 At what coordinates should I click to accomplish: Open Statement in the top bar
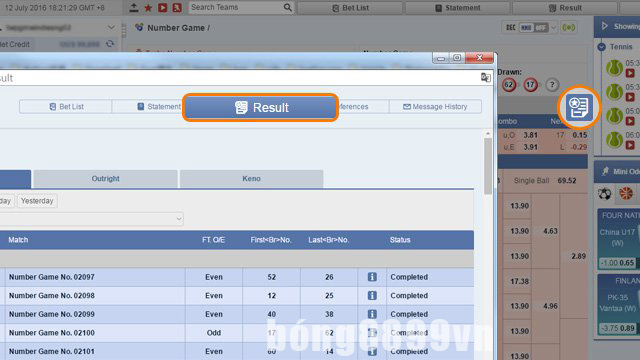(458, 8)
